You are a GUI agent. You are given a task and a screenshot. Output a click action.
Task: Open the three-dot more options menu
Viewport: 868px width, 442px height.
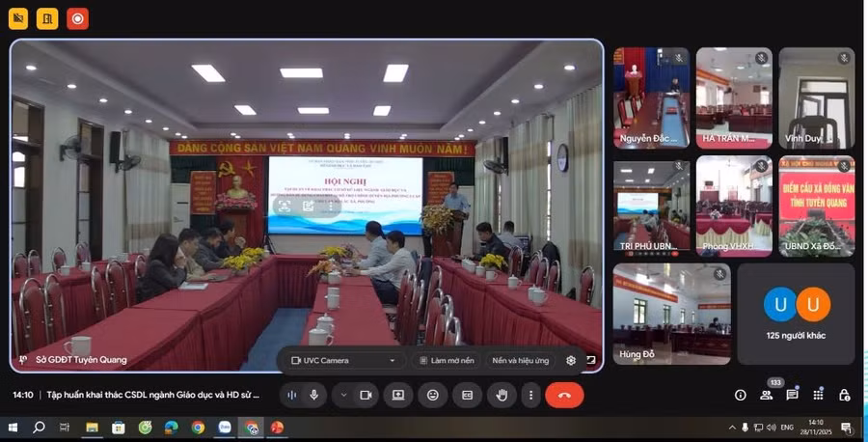pyautogui.click(x=529, y=395)
